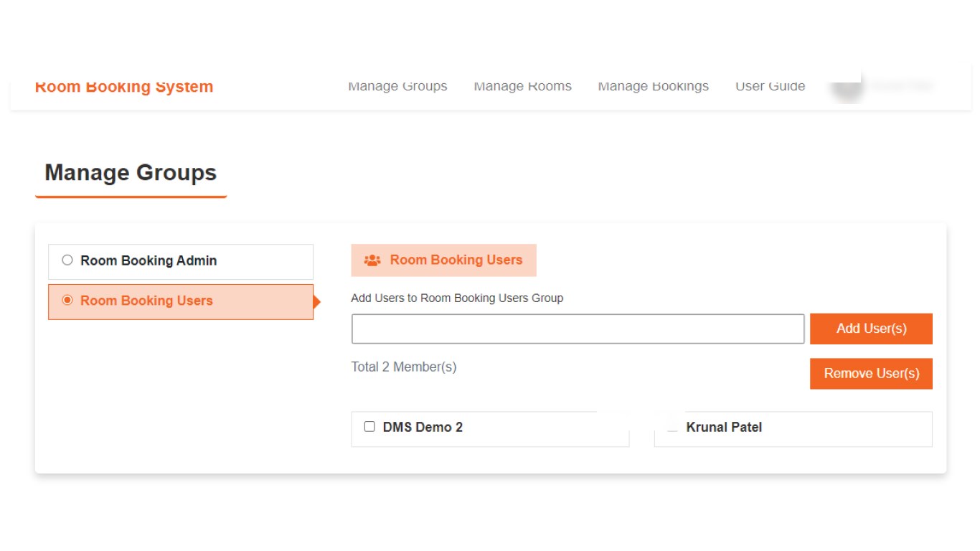Tick the Krunal Patel checkbox

click(x=672, y=427)
